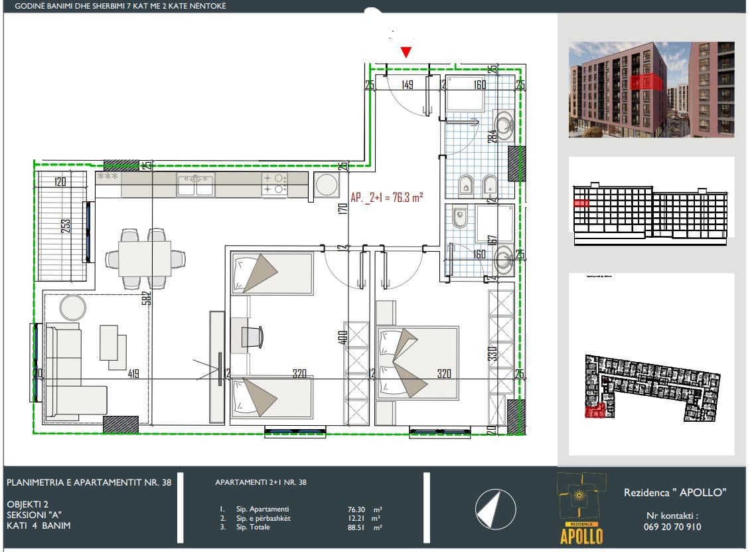Image resolution: width=756 pixels, height=552 pixels.
Task: Click the "APARTAMENTI 2+1 NR. 38" heading
Action: click(261, 482)
